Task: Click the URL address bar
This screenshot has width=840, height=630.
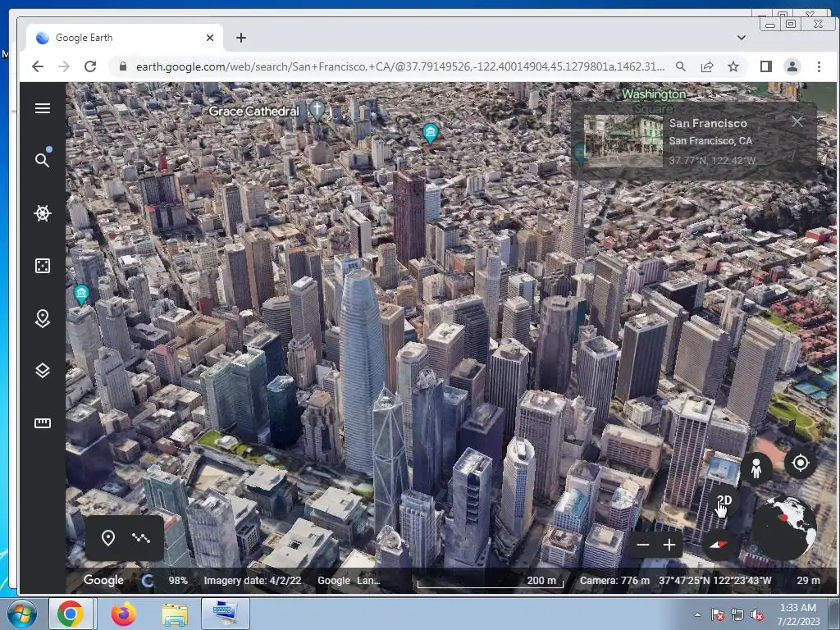Action: (x=399, y=66)
